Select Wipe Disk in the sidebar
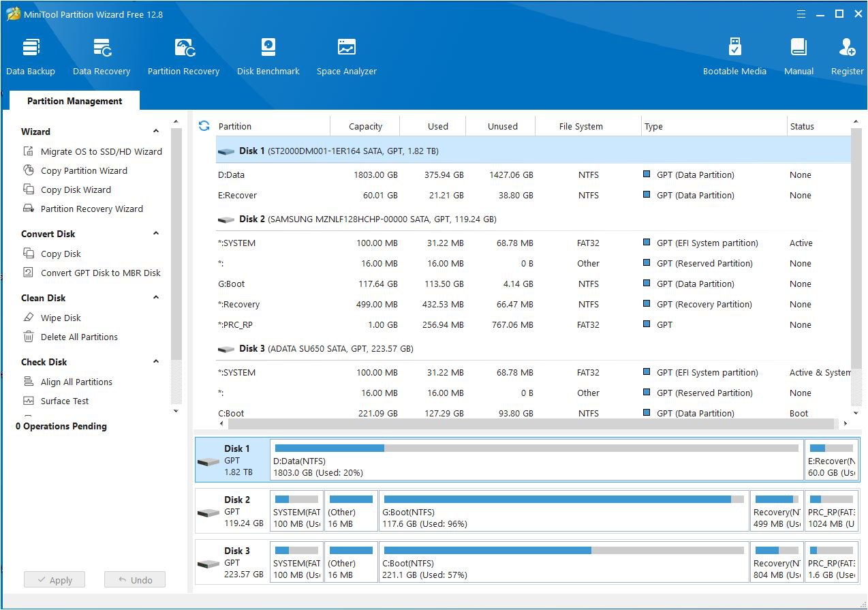This screenshot has width=868, height=610. click(61, 318)
